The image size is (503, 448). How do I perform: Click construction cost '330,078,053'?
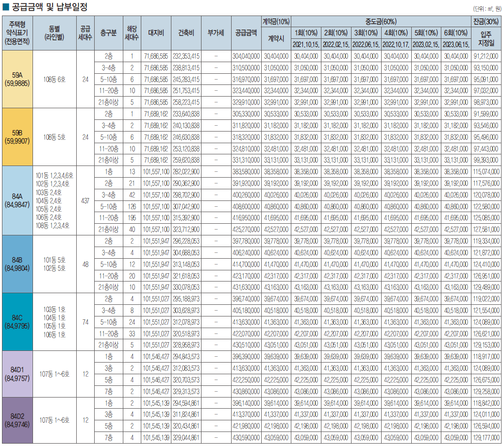point(186,287)
